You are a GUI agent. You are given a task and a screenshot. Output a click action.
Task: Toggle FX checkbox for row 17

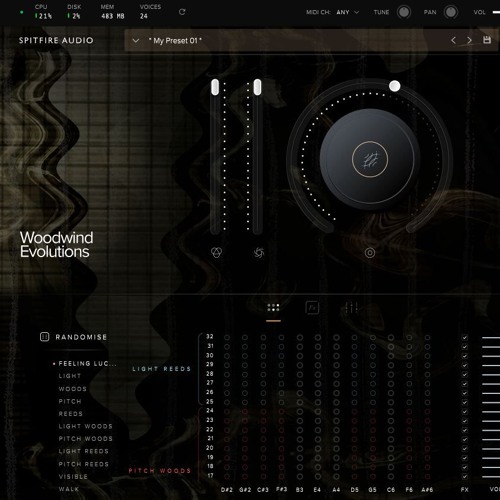point(464,476)
